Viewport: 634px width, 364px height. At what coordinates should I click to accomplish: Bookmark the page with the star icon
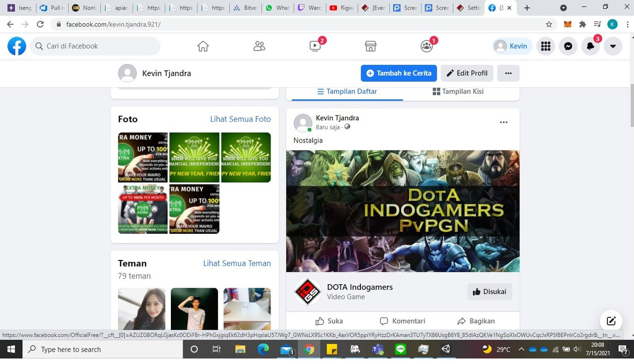(549, 24)
